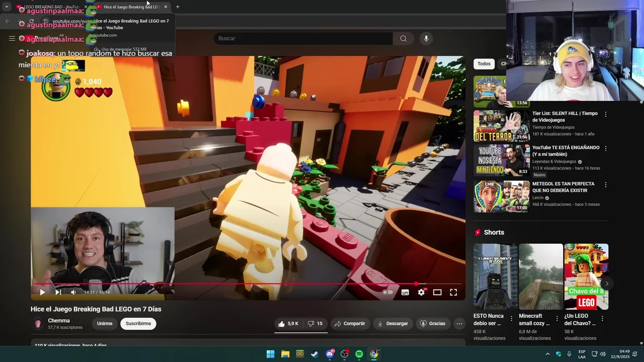Open Discord from taskbar

[330, 354]
